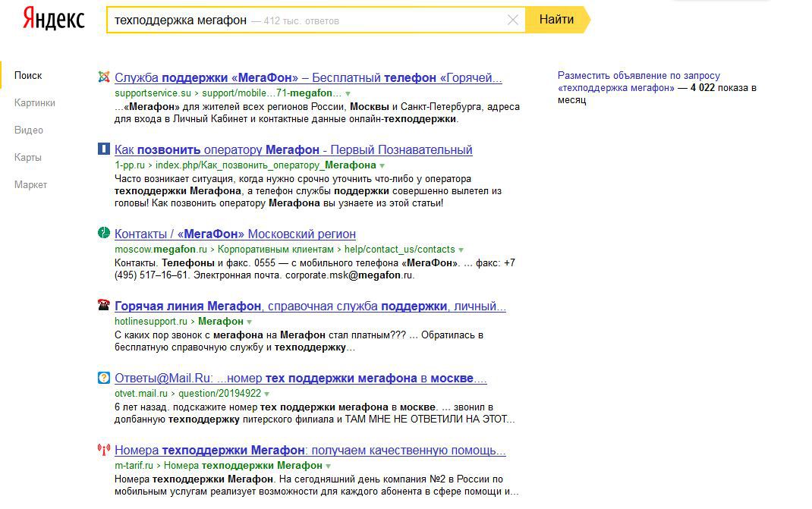Open the Маркет tab

click(30, 185)
